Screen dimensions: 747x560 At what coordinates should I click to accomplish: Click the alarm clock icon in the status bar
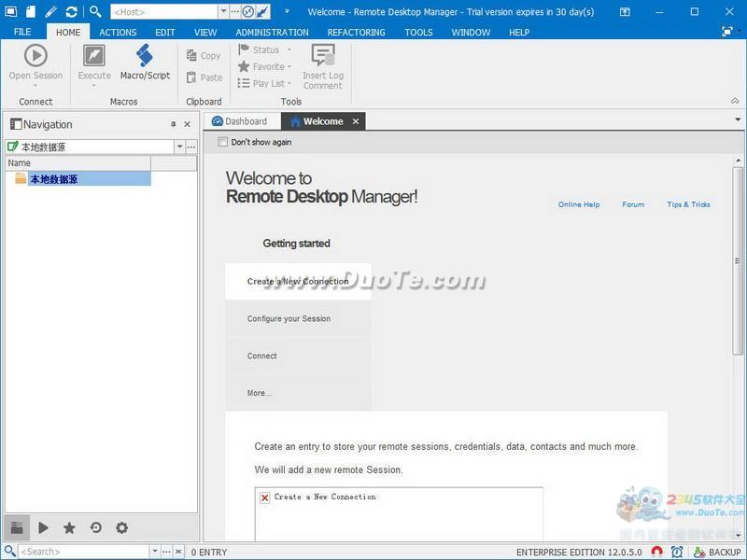pyautogui.click(x=677, y=552)
